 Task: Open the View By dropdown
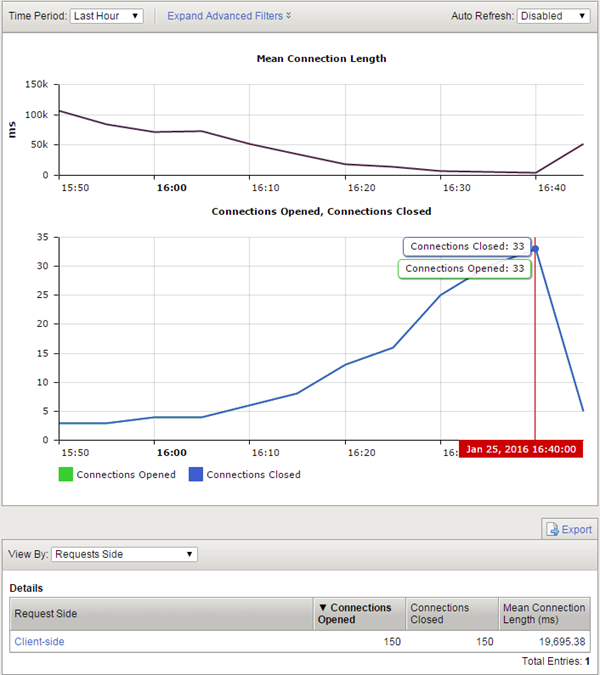pyautogui.click(x=124, y=554)
